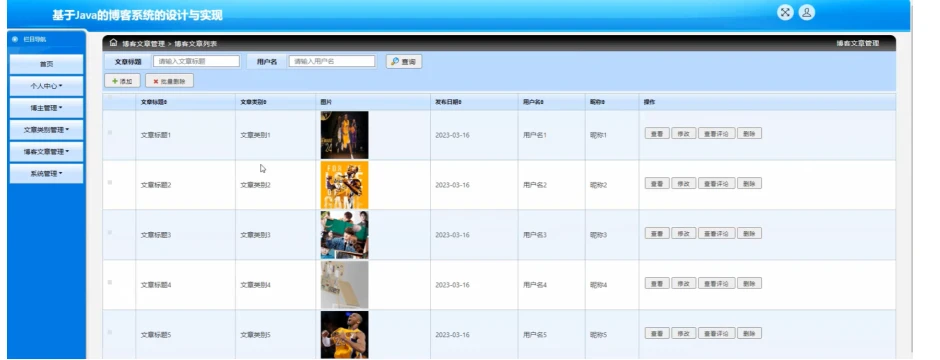Screen dimensions: 940x360
Task: Click 查看评论 for 文章标题1 row
Action: coord(716,134)
